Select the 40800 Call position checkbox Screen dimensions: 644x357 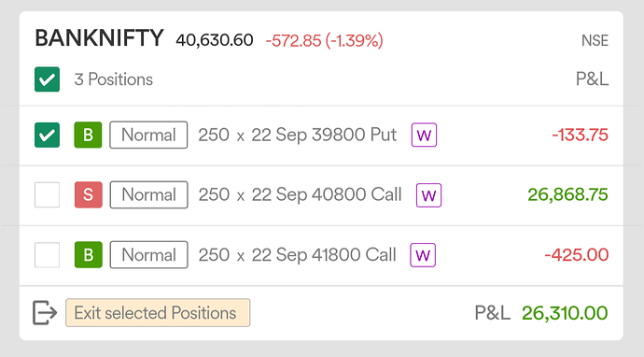point(47,194)
